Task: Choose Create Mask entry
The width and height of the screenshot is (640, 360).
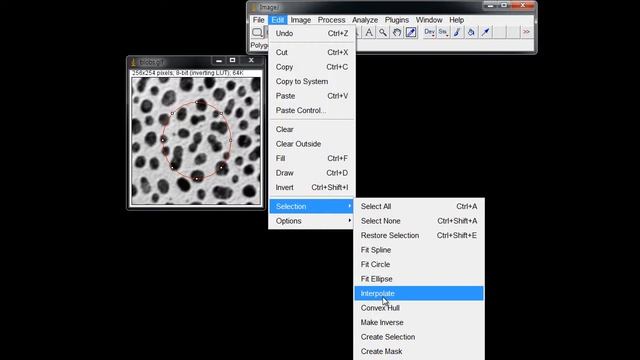Action: pos(419,351)
